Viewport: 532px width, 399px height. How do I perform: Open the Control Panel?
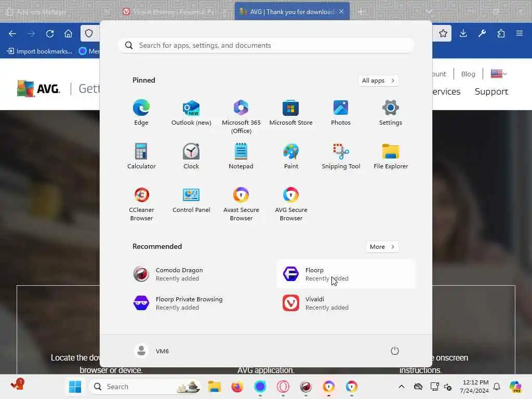click(x=191, y=200)
